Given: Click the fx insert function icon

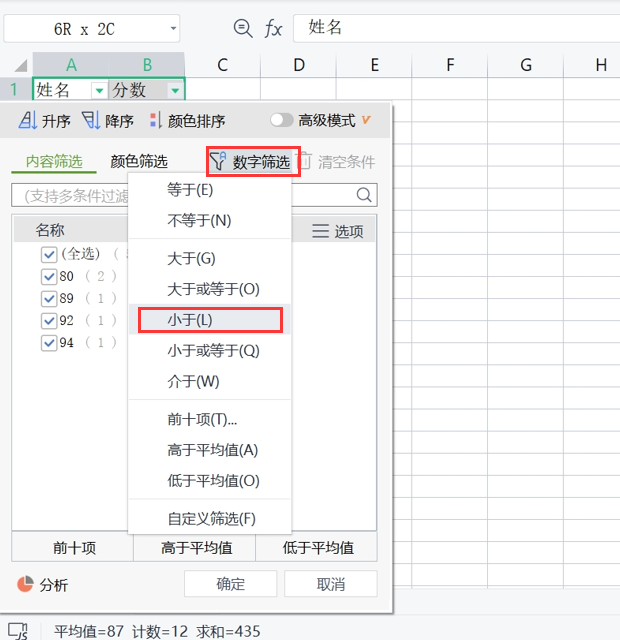Looking at the screenshot, I should [273, 28].
